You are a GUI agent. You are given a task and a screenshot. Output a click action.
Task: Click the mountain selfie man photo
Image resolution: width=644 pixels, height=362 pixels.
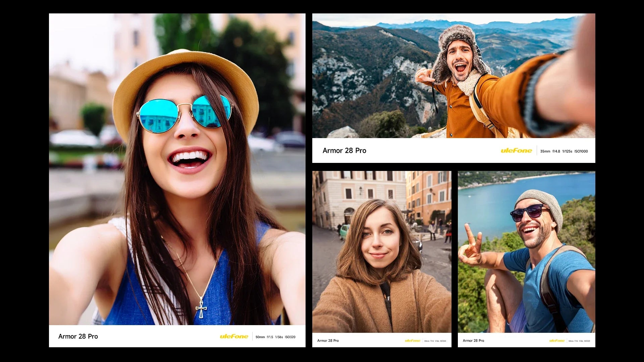coord(453,76)
